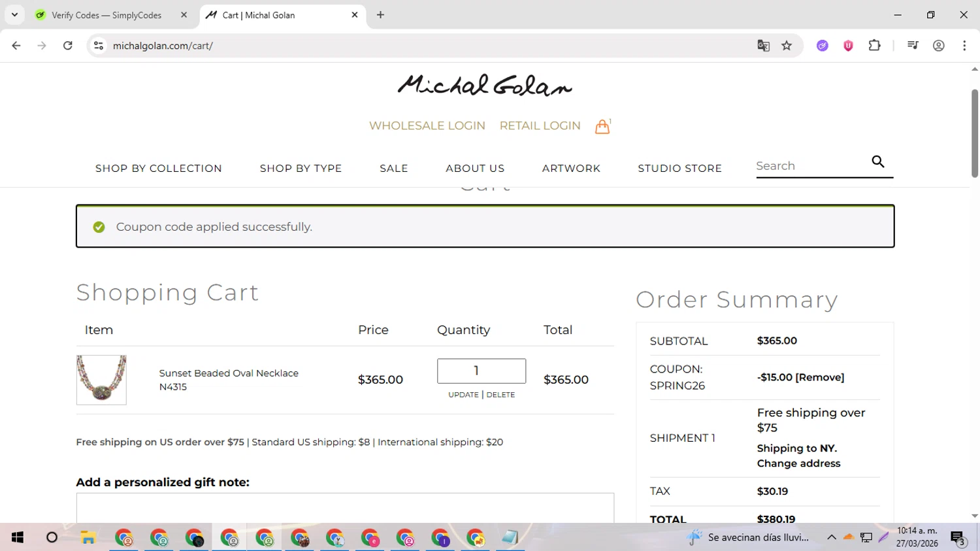The height and width of the screenshot is (551, 980).
Task: Open the weather widget on the taskbar
Action: coord(747,537)
